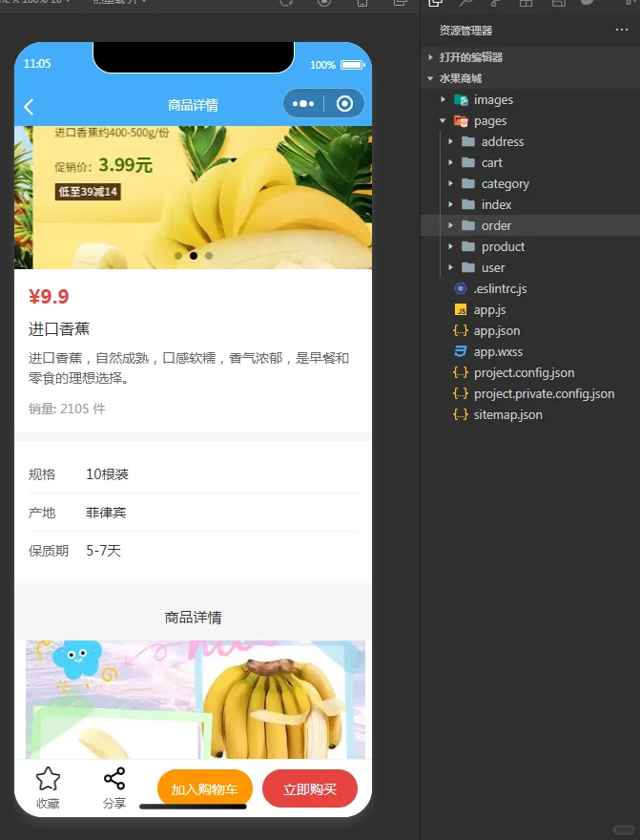Click the product folder icon

(x=468, y=246)
